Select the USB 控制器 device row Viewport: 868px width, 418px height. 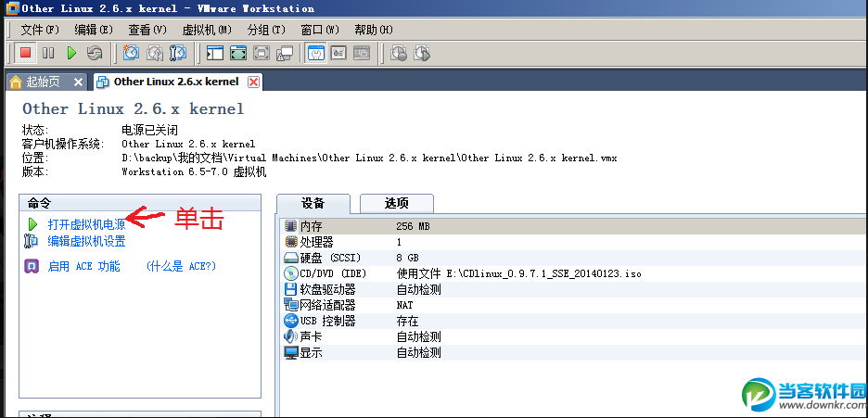tap(573, 321)
